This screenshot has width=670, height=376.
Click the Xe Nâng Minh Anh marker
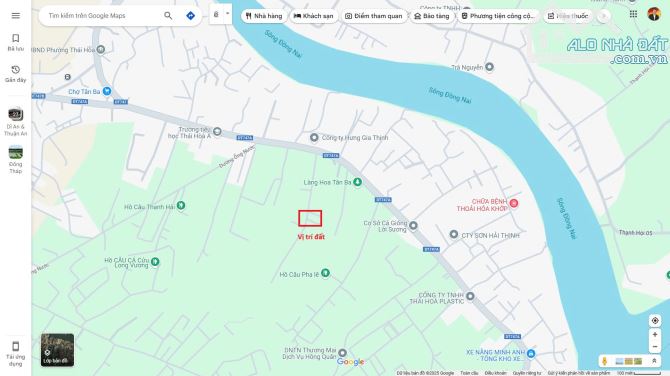coord(531,353)
